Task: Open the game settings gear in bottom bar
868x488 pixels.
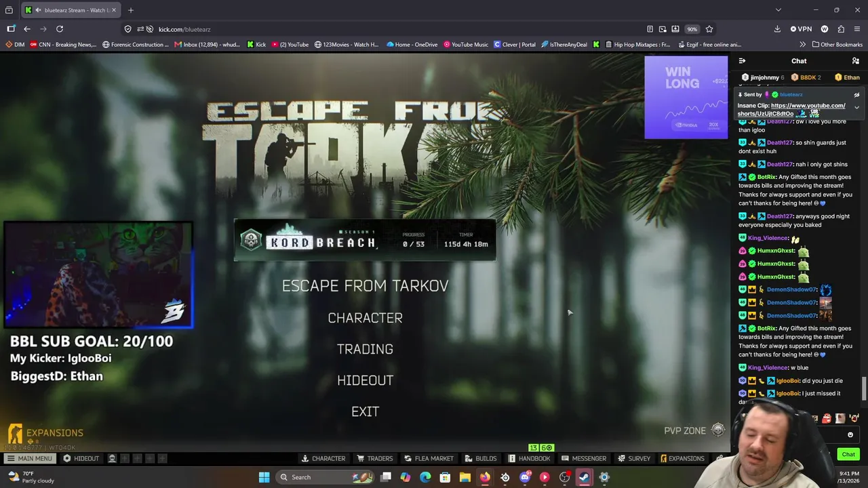Action: coord(719,458)
